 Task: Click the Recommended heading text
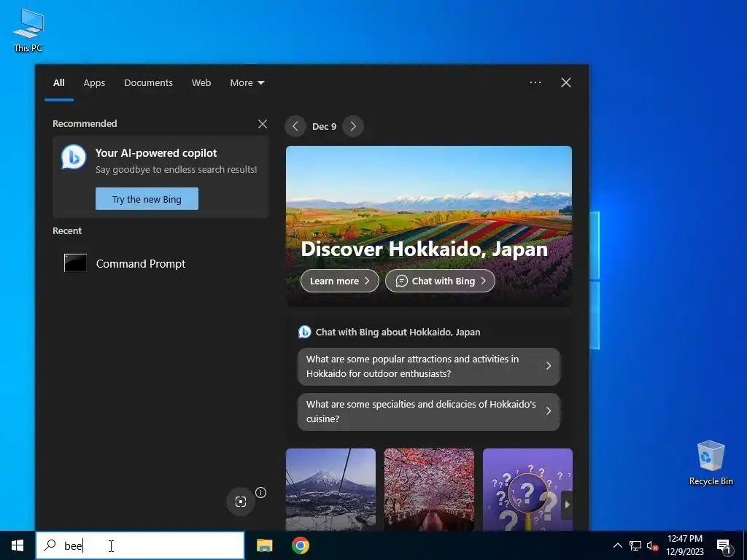point(85,123)
